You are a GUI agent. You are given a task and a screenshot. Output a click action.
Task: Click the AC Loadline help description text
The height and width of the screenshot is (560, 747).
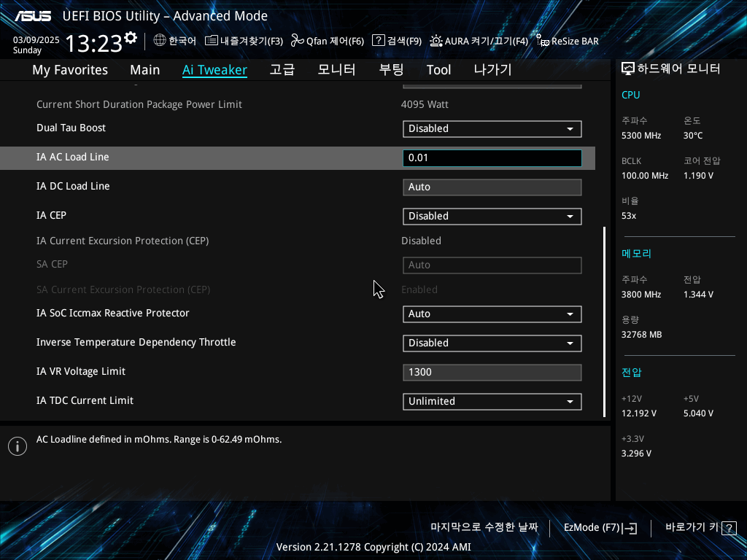point(158,440)
